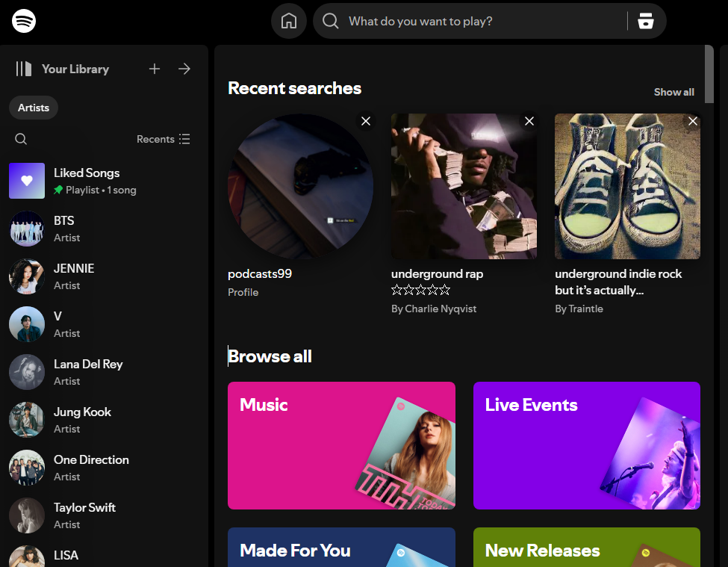The width and height of the screenshot is (728, 567).
Task: Open the Made For You category
Action: point(341,547)
